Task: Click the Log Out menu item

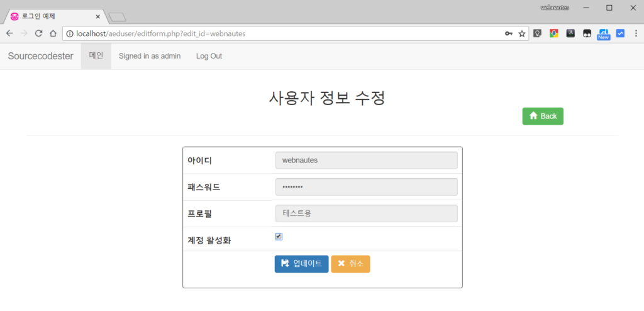Action: tap(209, 56)
